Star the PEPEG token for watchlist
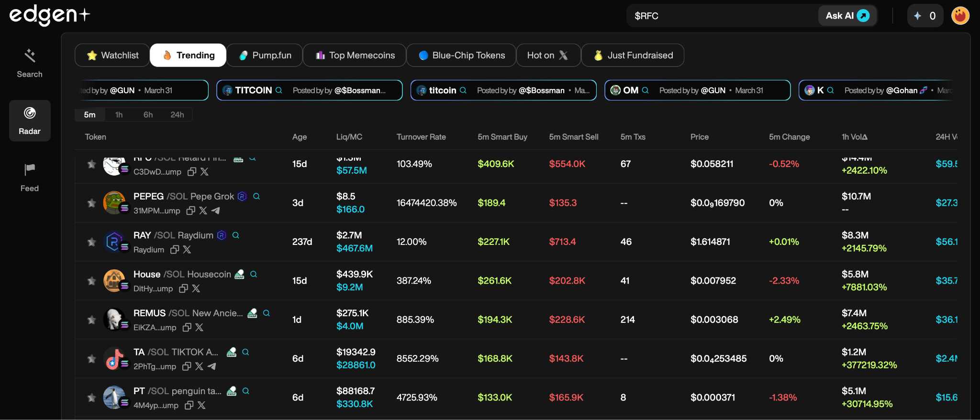980x420 pixels. 91,203
